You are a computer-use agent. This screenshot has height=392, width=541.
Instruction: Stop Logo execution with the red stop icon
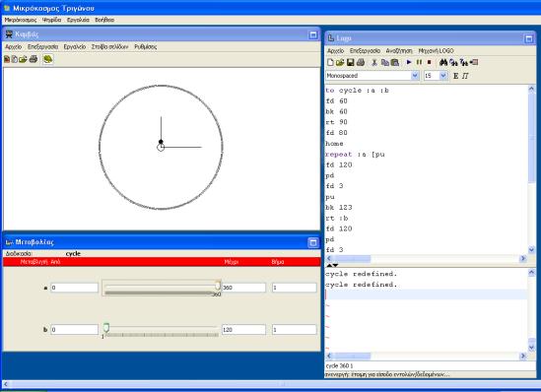coord(430,62)
